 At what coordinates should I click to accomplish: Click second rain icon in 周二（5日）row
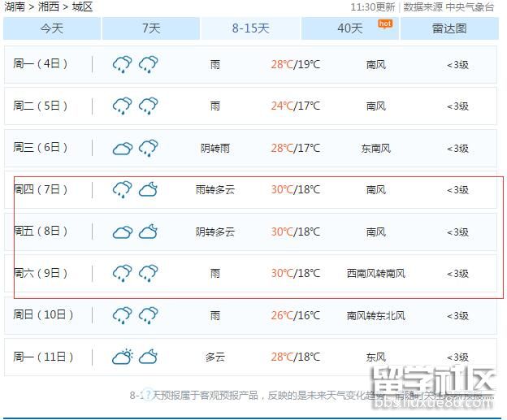(x=148, y=106)
